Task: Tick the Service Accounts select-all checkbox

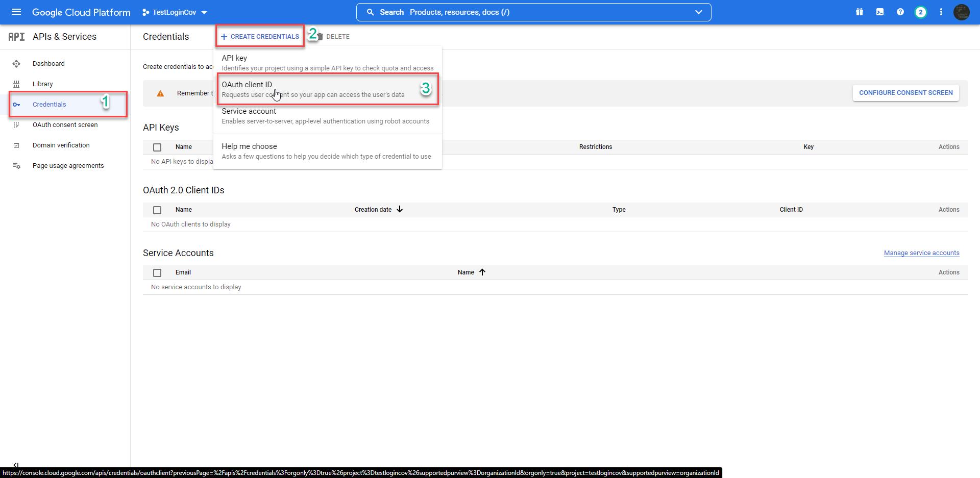Action: pyautogui.click(x=157, y=273)
